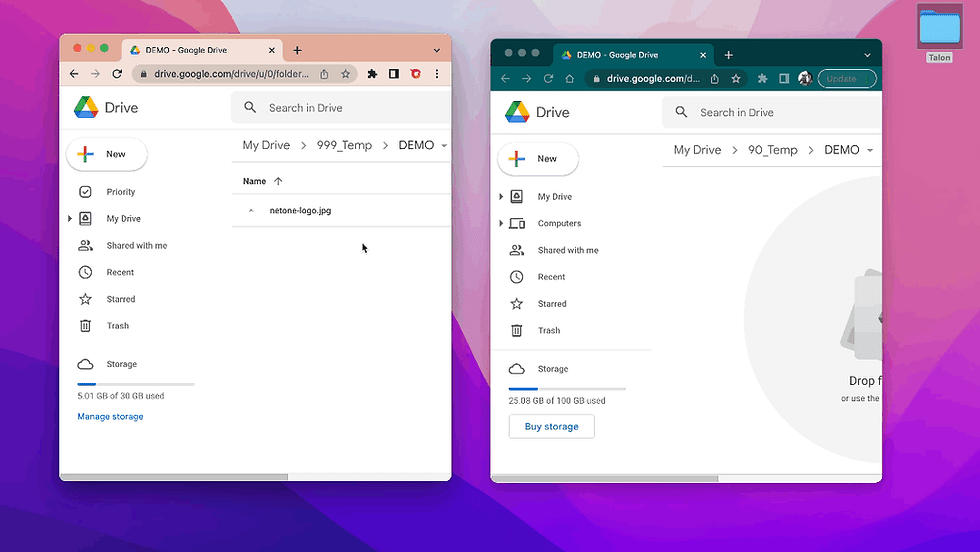
Task: Expand Computers tree in right window
Action: [x=501, y=223]
